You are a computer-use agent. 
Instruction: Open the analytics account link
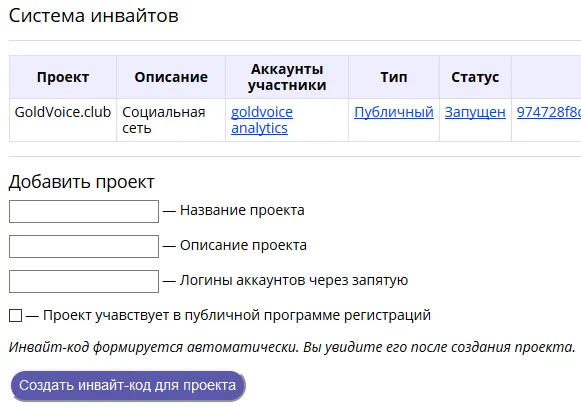(x=259, y=128)
